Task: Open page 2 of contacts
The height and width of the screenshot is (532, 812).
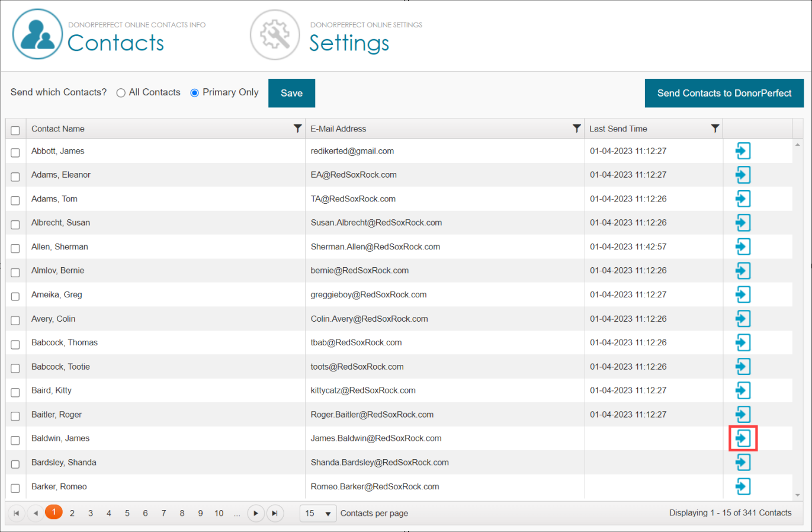Action: pos(72,513)
